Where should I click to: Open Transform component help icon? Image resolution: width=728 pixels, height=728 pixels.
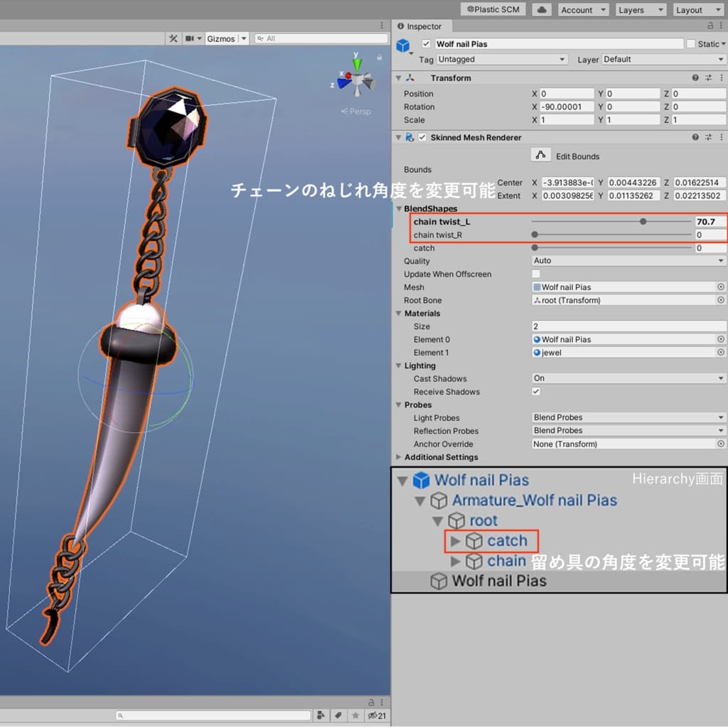(x=695, y=78)
